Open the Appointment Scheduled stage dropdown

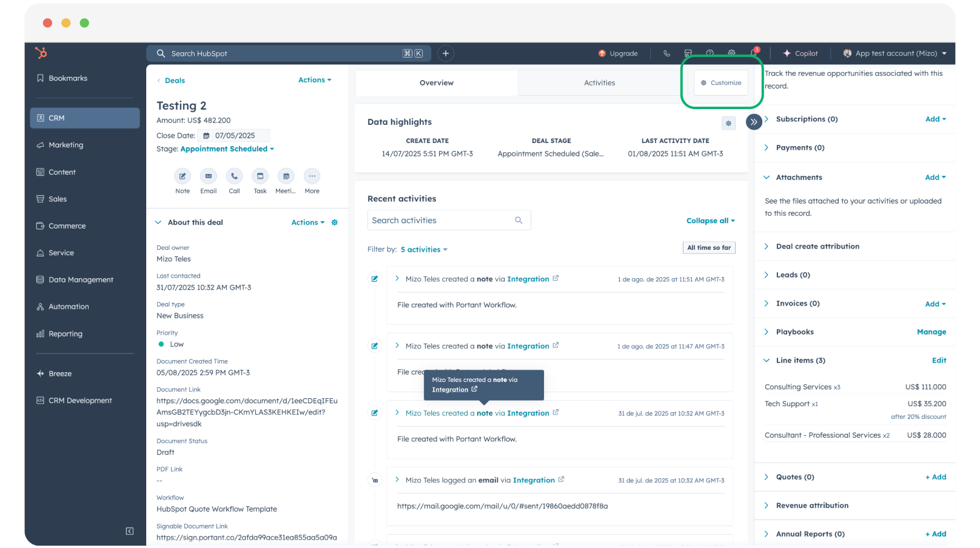point(227,149)
